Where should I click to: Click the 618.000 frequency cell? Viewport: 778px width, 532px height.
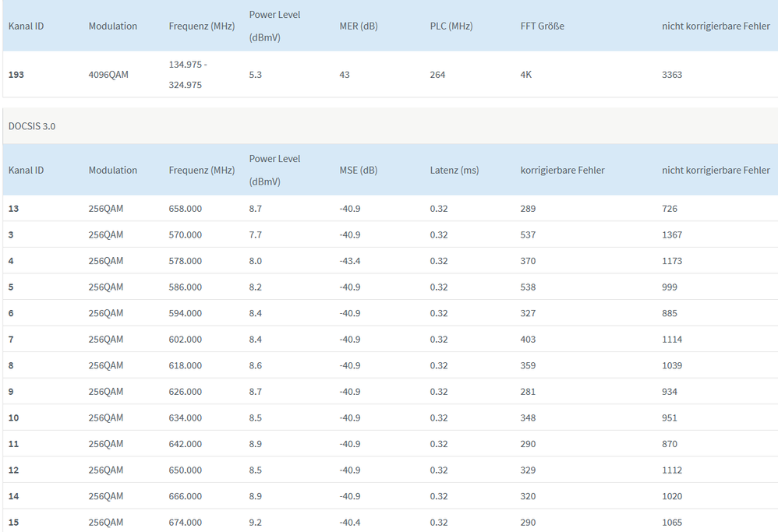[185, 365]
